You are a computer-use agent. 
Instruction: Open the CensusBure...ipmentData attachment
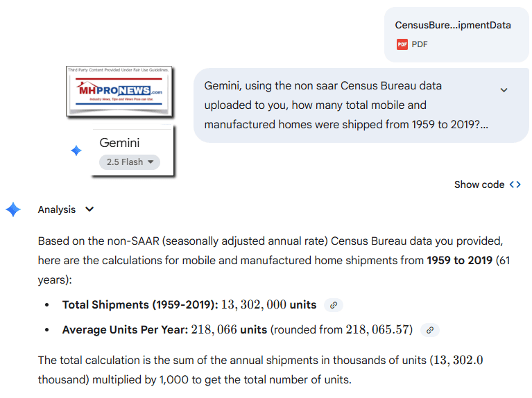[x=452, y=25]
